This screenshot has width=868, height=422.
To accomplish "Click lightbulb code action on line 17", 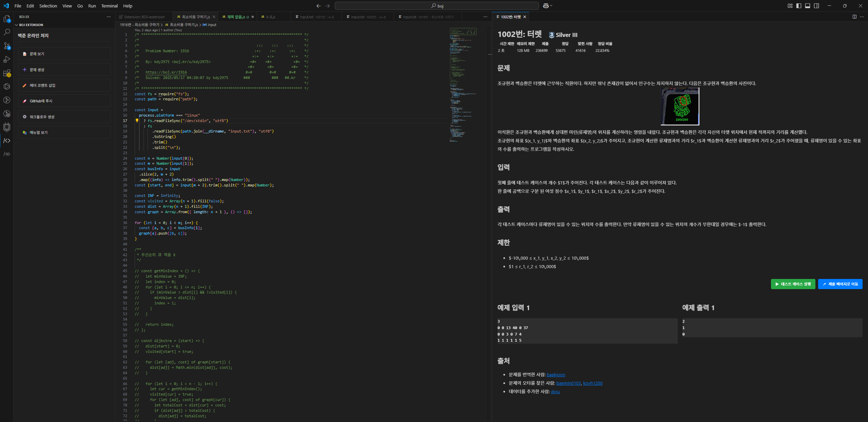I will pos(137,121).
